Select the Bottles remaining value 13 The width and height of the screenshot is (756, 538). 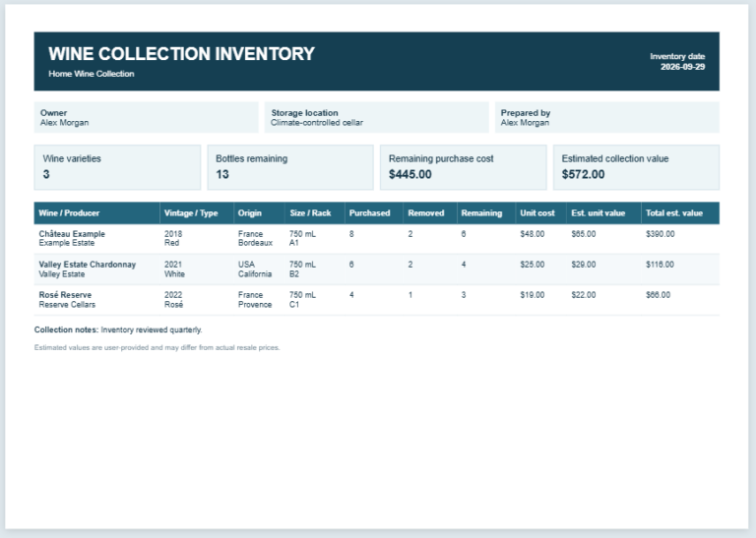[222, 174]
